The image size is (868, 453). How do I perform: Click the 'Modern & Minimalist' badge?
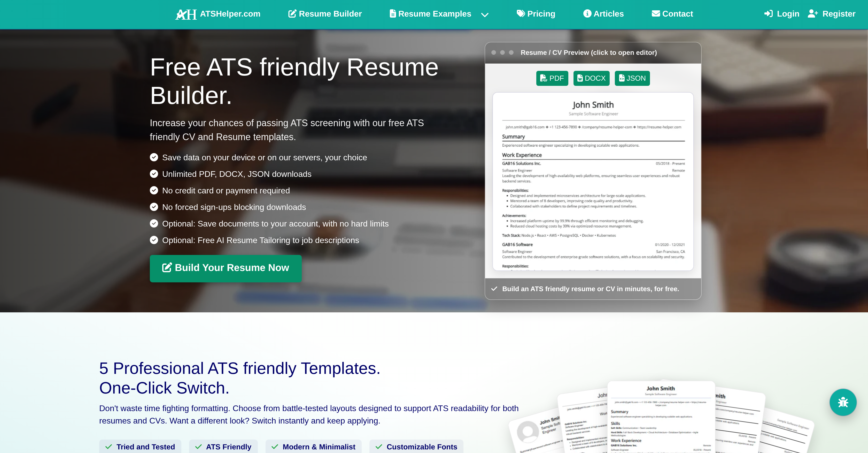pos(314,447)
